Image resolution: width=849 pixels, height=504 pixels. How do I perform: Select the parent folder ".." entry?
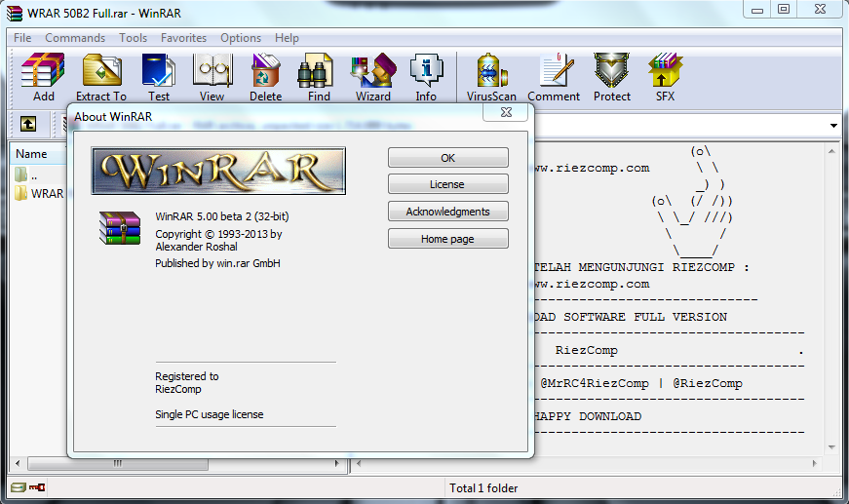[x=26, y=174]
